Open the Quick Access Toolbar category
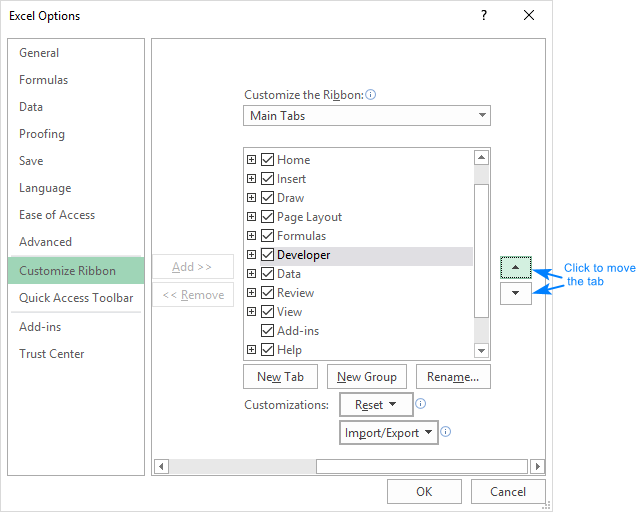Image resolution: width=641 pixels, height=512 pixels. pos(76,297)
